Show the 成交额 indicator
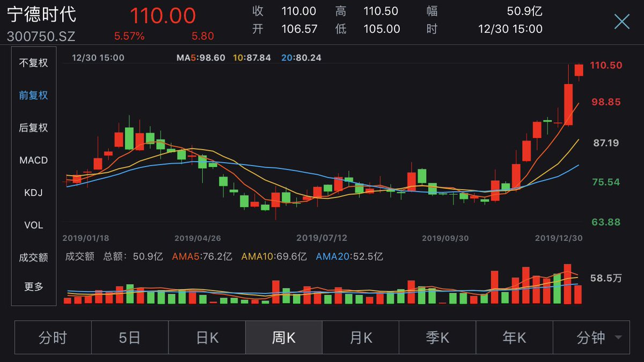This screenshot has width=644, height=362. (33, 257)
